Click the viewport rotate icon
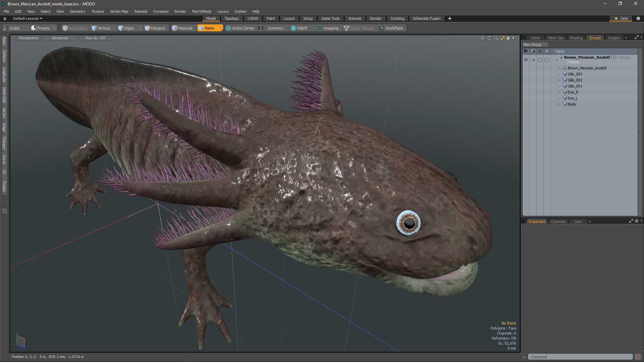This screenshot has width=644, height=362. (489, 38)
